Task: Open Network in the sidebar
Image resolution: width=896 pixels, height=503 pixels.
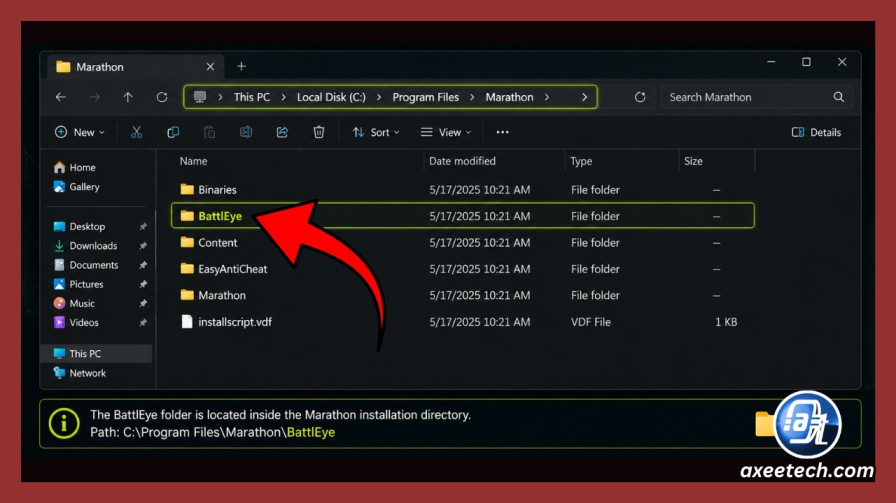Action: [x=79, y=373]
